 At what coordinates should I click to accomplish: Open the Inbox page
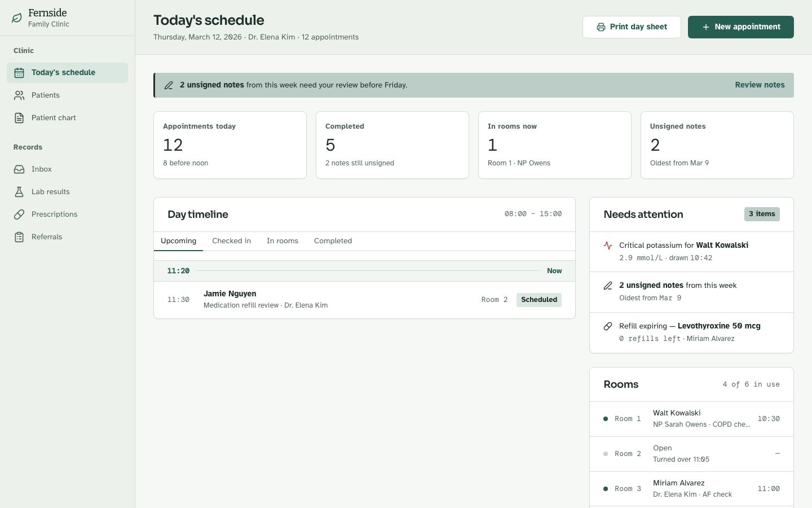[x=68, y=169]
